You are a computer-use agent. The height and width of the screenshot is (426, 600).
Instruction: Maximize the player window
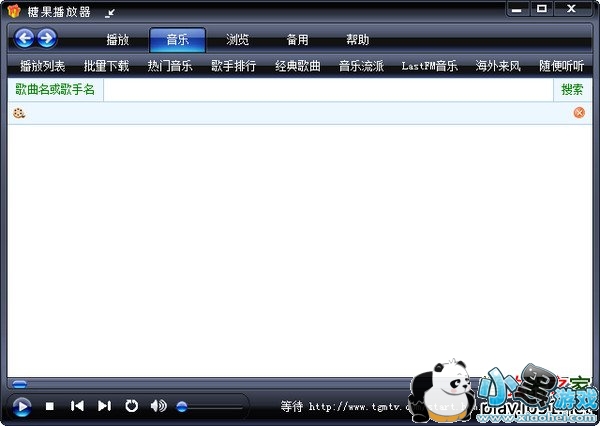coord(541,9)
